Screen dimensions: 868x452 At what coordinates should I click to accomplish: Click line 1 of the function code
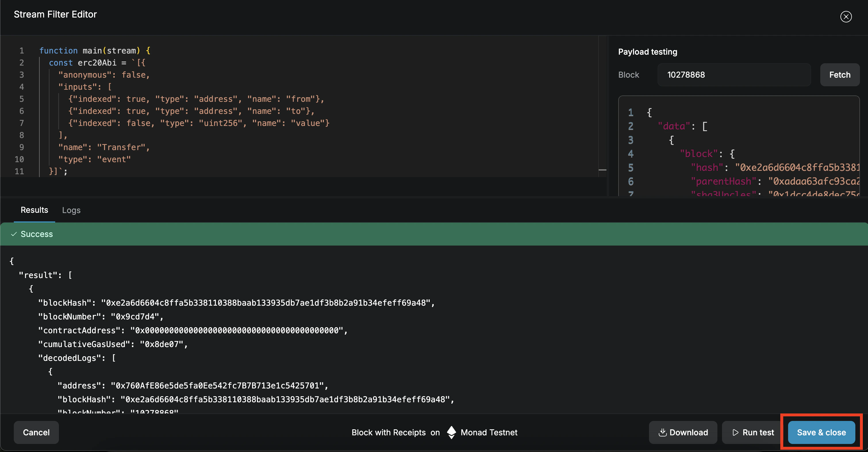point(95,51)
